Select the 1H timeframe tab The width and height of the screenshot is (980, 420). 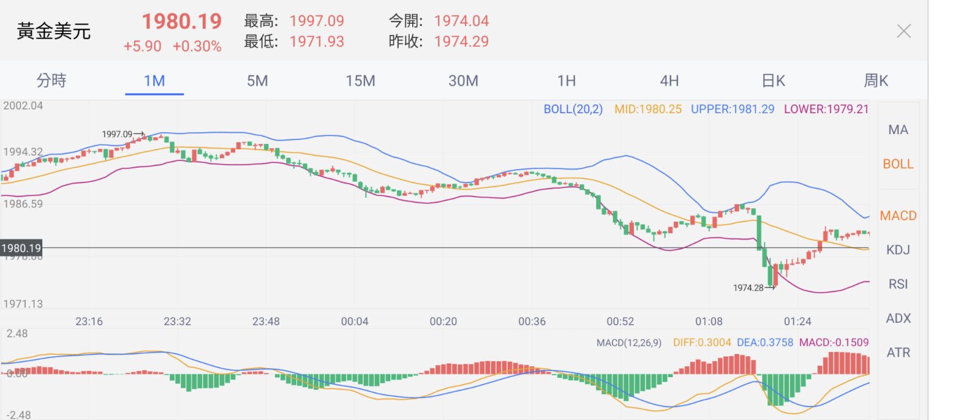566,81
